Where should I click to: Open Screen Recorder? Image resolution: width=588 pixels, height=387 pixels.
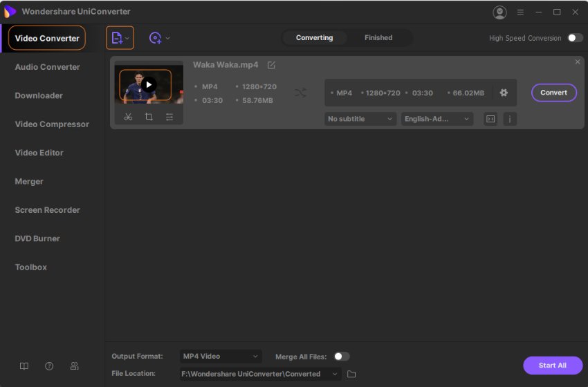point(47,210)
